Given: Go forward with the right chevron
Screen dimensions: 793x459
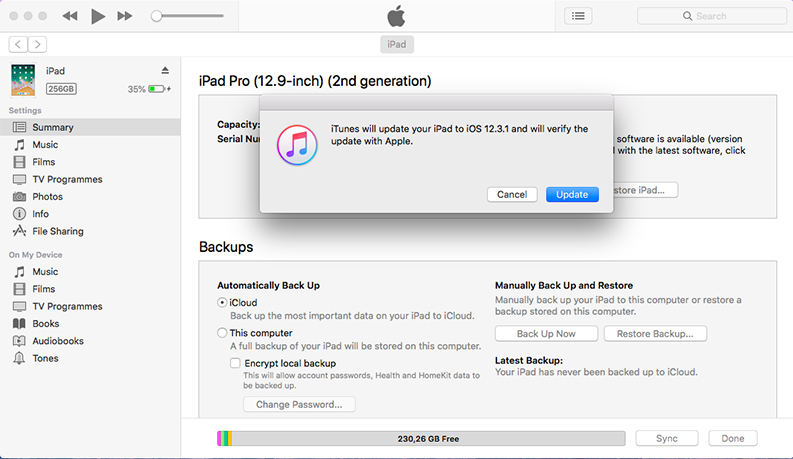Looking at the screenshot, I should point(37,44).
